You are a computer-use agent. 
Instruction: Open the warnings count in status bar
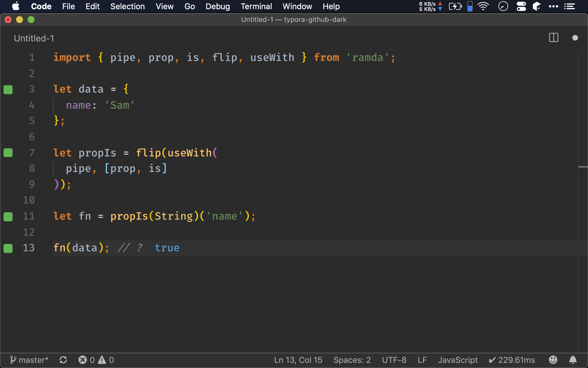pos(106,360)
